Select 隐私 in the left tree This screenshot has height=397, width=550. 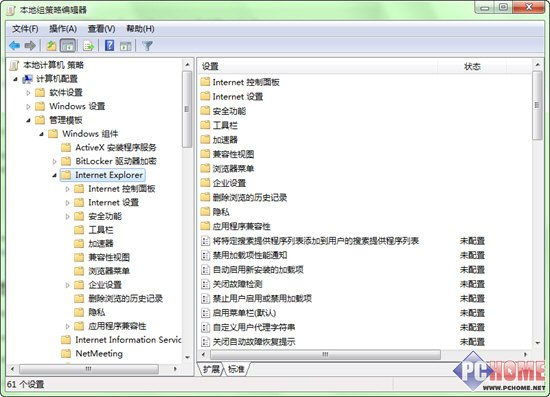96,312
